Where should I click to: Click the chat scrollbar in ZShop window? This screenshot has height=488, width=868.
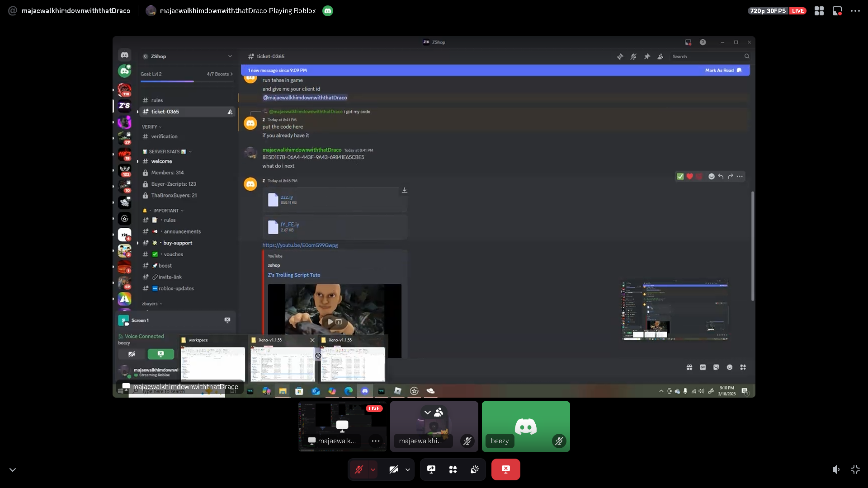click(753, 246)
